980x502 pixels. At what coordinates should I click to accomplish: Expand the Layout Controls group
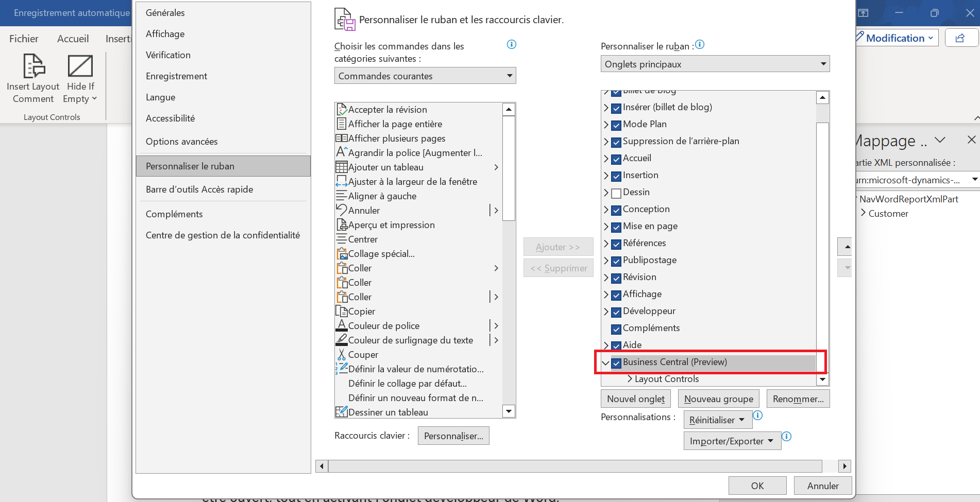[x=630, y=379]
